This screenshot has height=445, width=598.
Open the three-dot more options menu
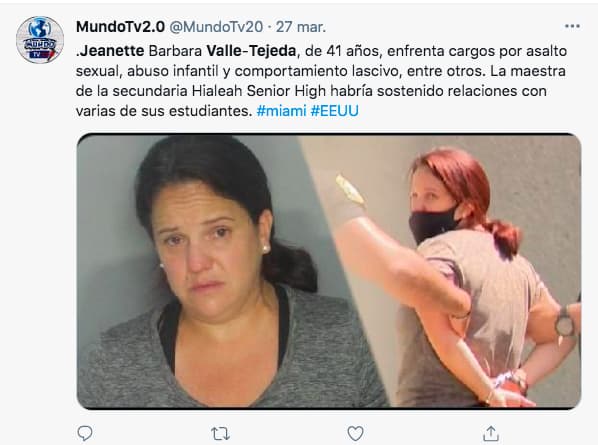pos(572,26)
